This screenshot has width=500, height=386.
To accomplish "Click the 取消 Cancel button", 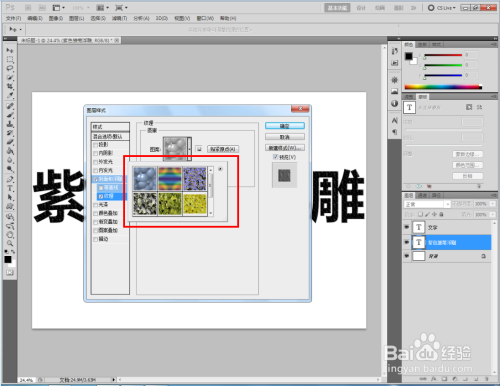I will [x=285, y=137].
